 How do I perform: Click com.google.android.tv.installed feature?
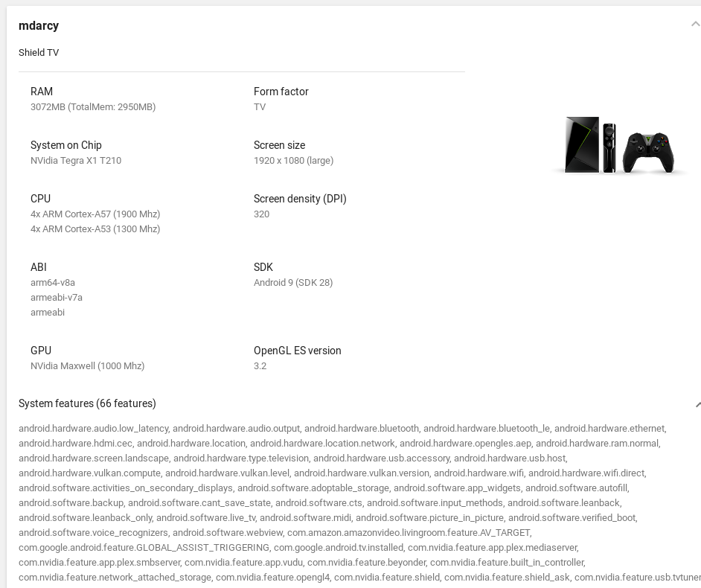point(338,547)
